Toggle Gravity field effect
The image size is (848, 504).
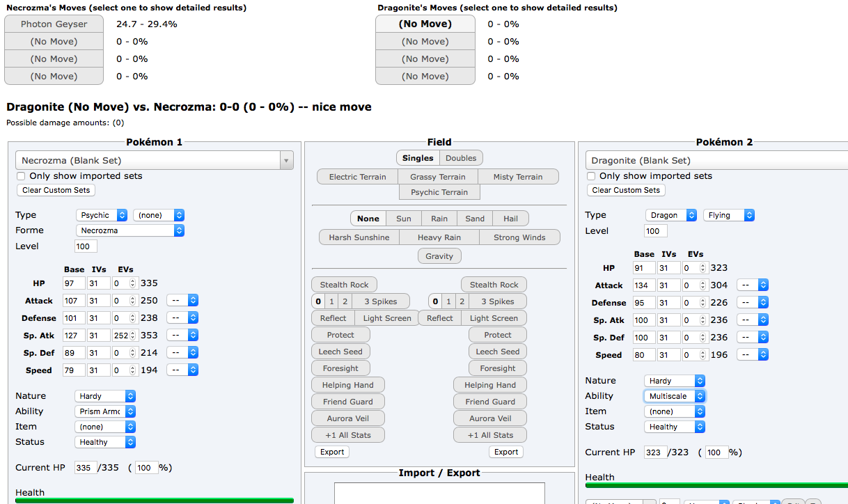click(439, 256)
